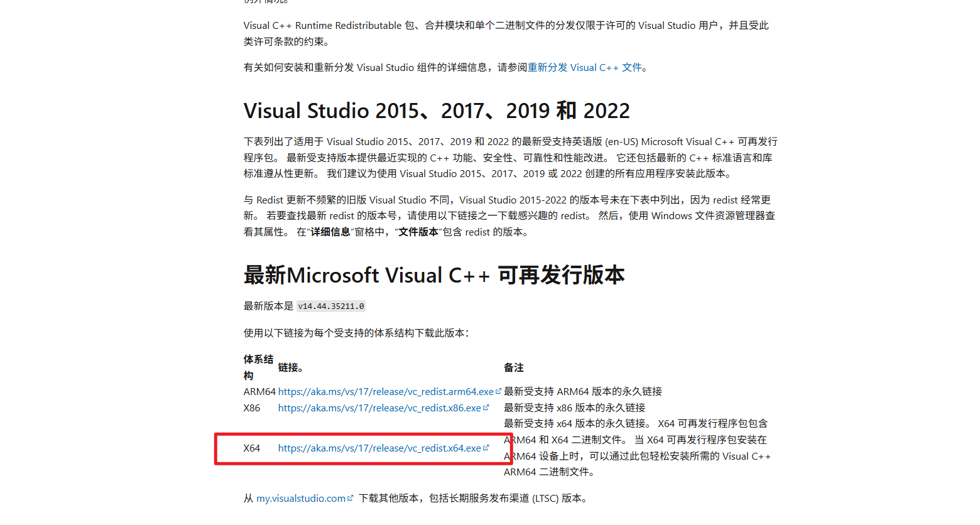Open the X64 vc_redist.x64.exe download link
Viewport: 980px width, 525px height.
[379, 448]
